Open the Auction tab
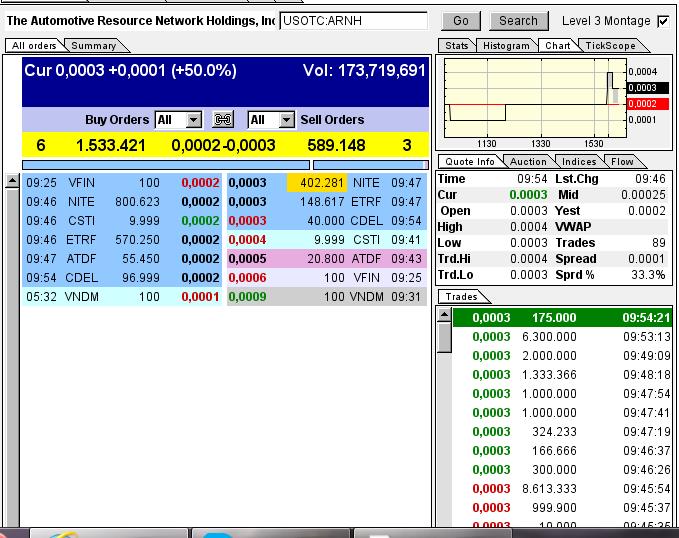Image resolution: width=679 pixels, height=538 pixels. click(x=529, y=161)
